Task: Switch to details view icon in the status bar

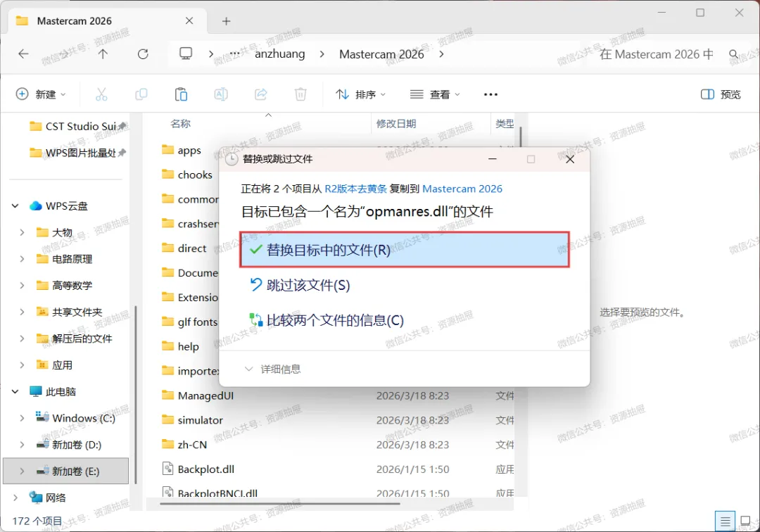Action: 725,521
